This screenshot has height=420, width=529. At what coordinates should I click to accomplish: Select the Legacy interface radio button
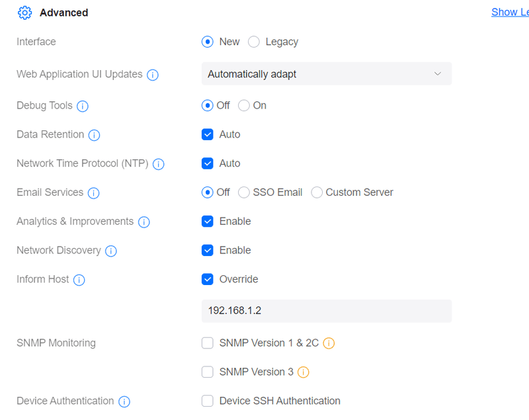click(x=254, y=42)
